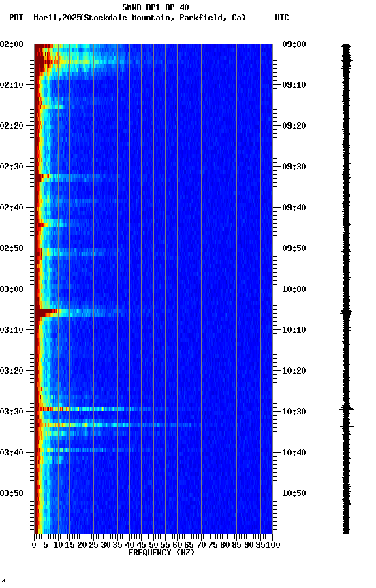Viewport: 376px width, 588px height.
Task: Click the 25 Hz tick label
Action: [94, 545]
